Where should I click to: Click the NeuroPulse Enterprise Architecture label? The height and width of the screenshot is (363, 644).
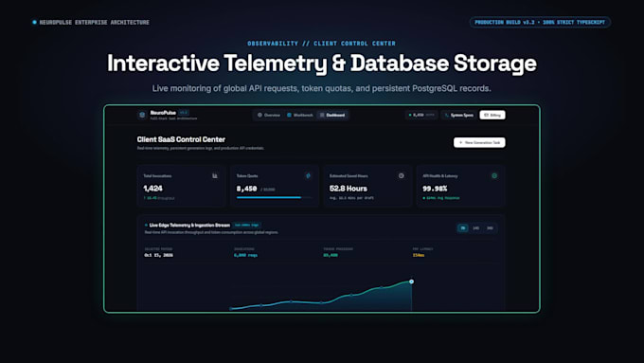[94, 22]
